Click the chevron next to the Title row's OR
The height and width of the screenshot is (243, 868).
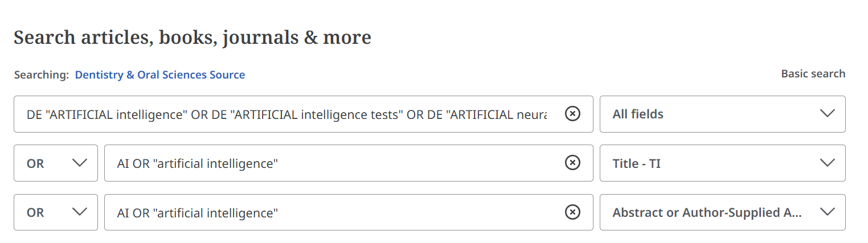80,163
